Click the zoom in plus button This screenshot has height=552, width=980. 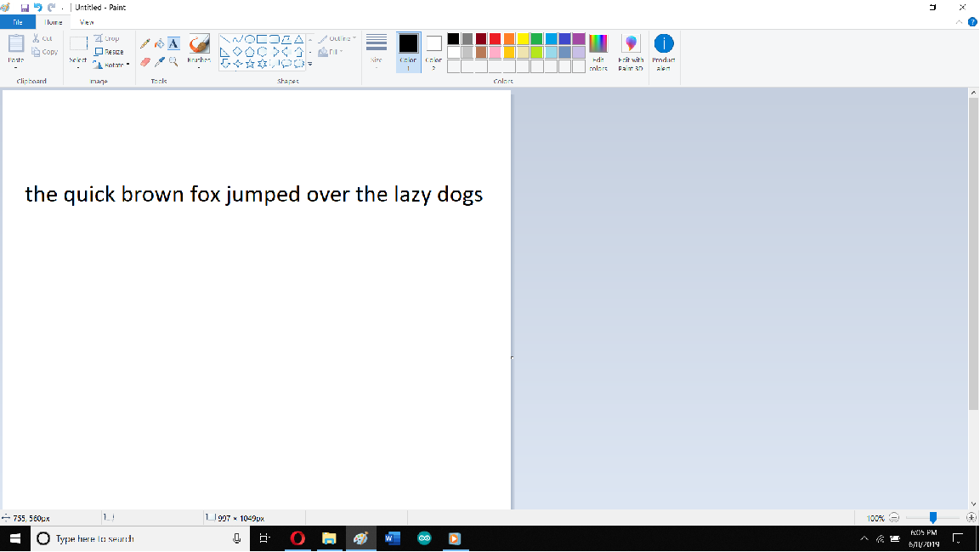coord(972,518)
